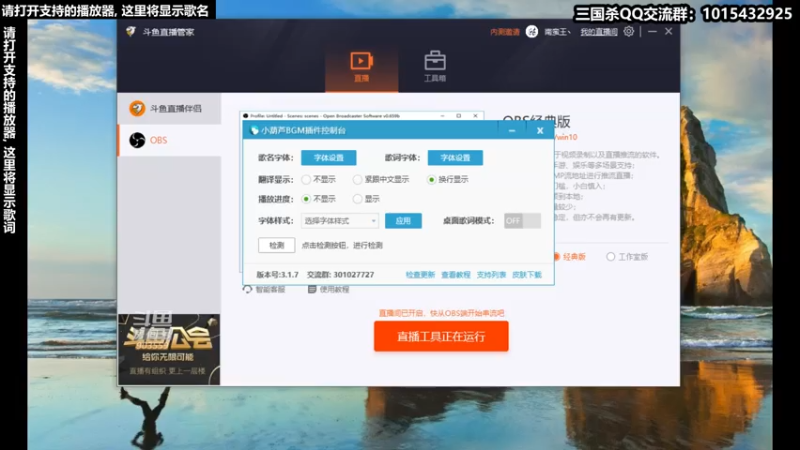
Task: Open 我的直播间 link
Action: (599, 32)
